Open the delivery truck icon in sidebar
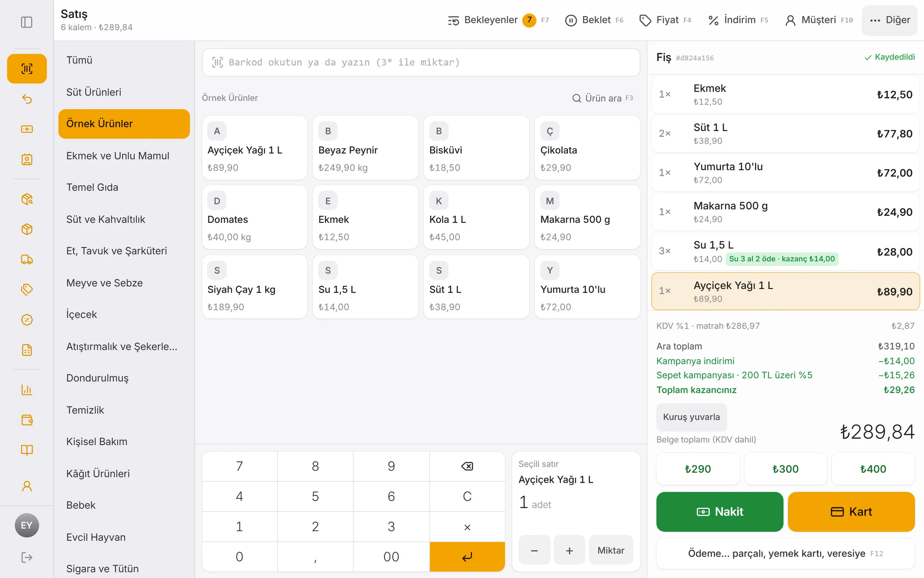The width and height of the screenshot is (924, 578). [x=27, y=259]
